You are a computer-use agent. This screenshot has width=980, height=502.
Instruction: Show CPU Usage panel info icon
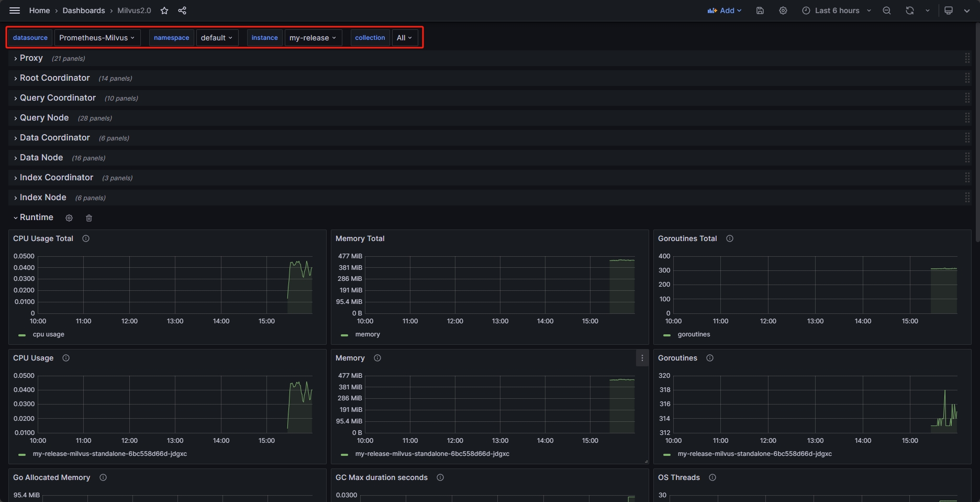66,358
